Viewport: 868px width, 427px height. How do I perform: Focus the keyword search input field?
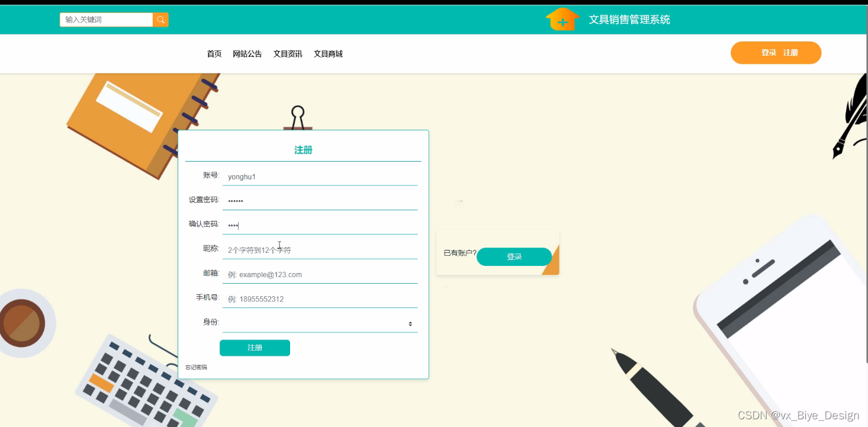[106, 20]
